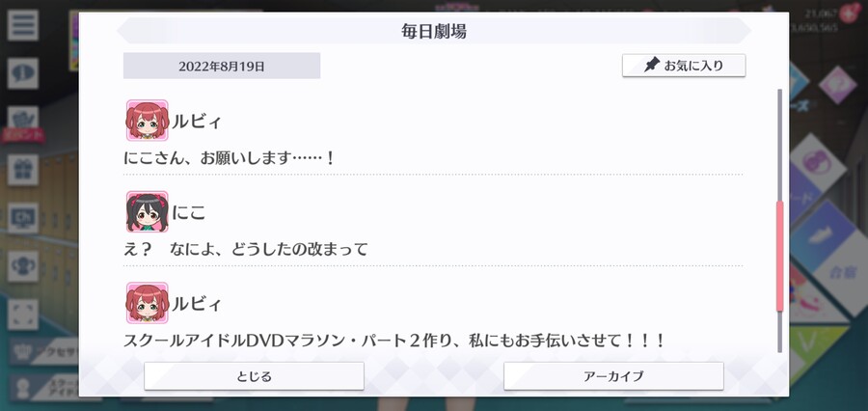
Task: Open the アーカイブ archive list
Action: 613,376
